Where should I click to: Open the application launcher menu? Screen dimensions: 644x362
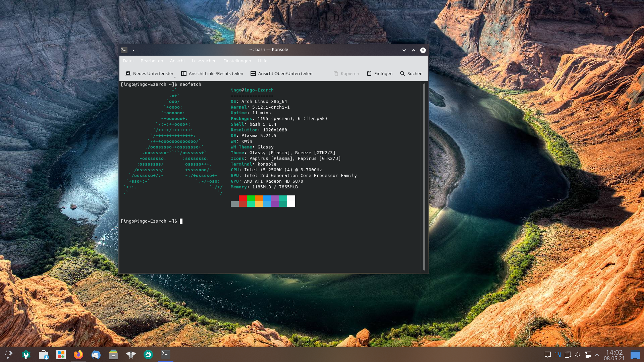click(x=9, y=355)
